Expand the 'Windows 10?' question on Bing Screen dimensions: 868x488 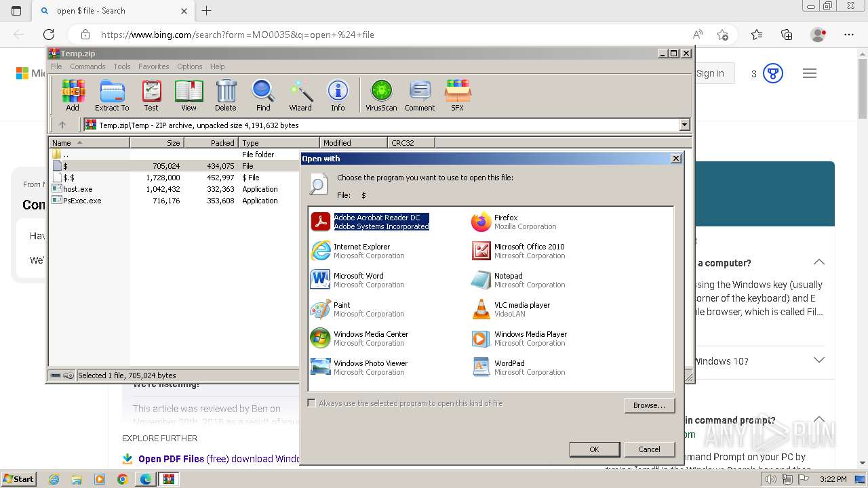coord(819,361)
